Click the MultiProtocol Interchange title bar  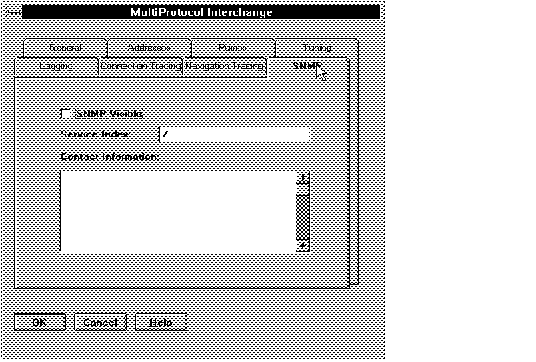201,12
